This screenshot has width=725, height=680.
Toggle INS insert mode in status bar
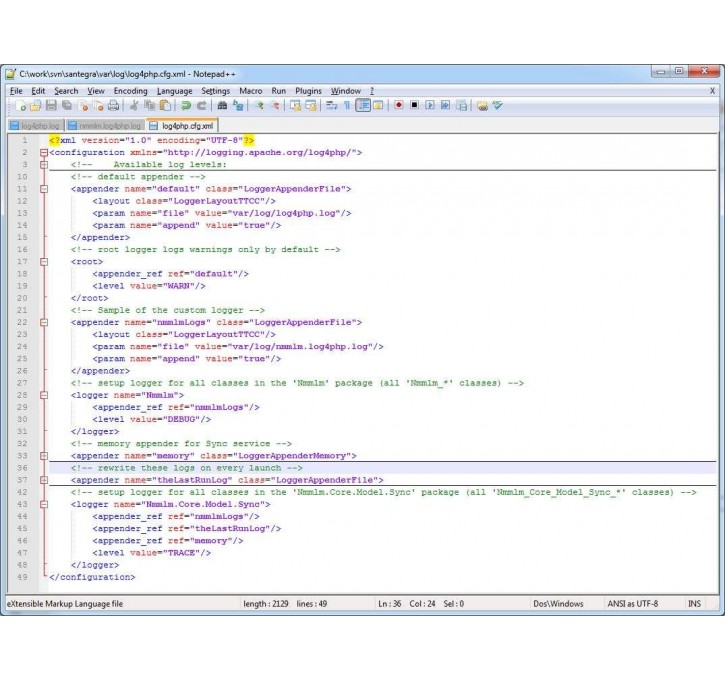[694, 604]
